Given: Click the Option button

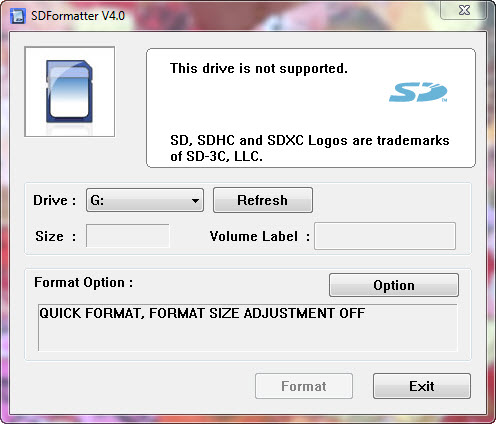Looking at the screenshot, I should (394, 285).
